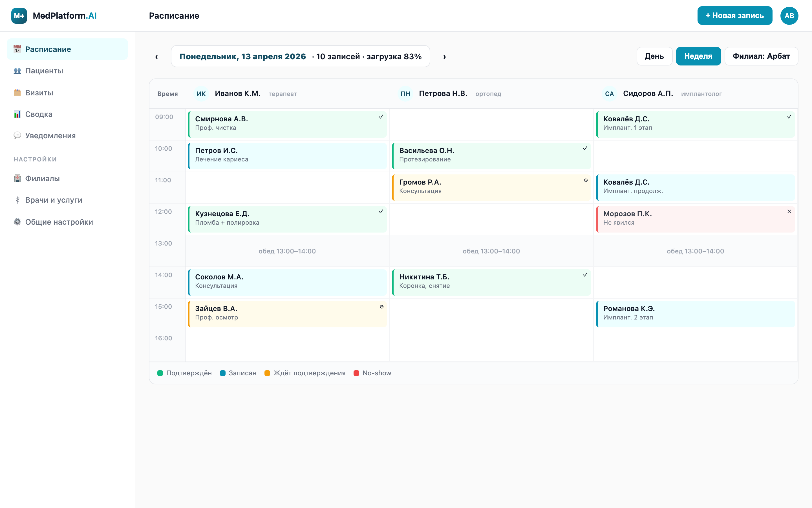812x508 pixels.
Task: Click the red No-show legend swatch
Action: point(356,373)
